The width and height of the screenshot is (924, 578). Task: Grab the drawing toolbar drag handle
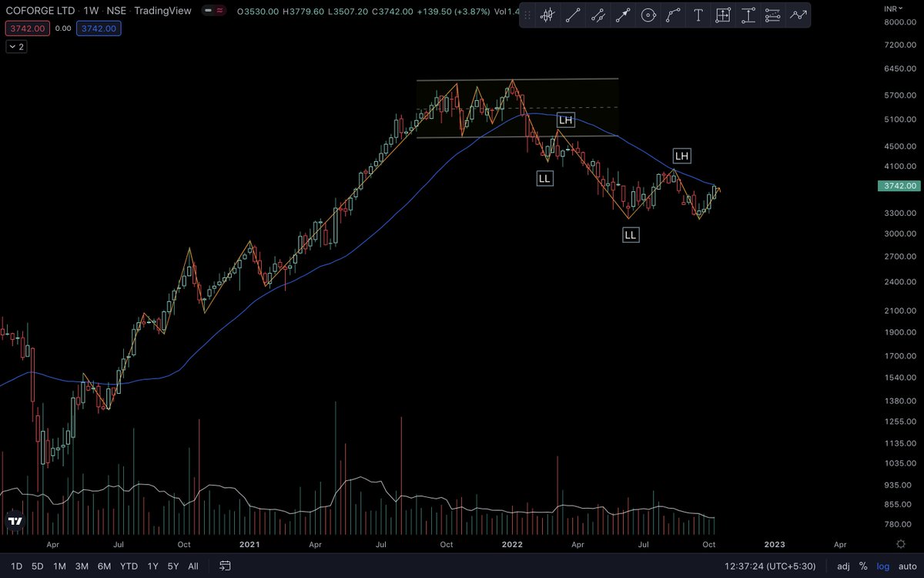(528, 15)
